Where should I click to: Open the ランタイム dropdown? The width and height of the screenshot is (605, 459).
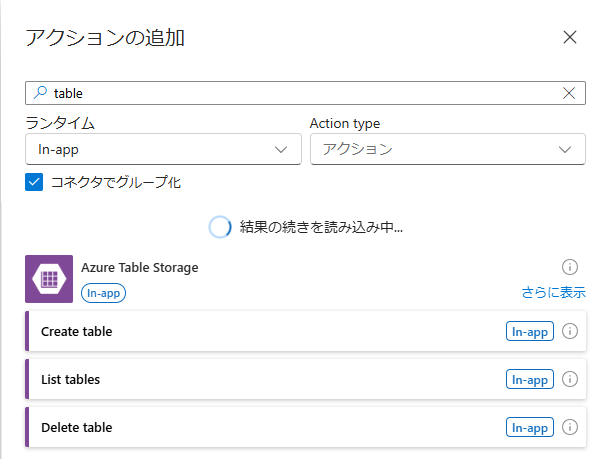coord(163,150)
